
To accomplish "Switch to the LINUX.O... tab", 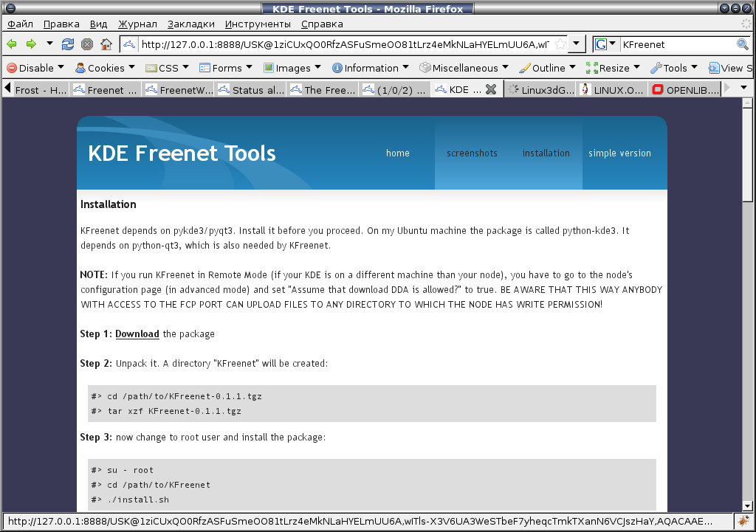I will pos(613,89).
